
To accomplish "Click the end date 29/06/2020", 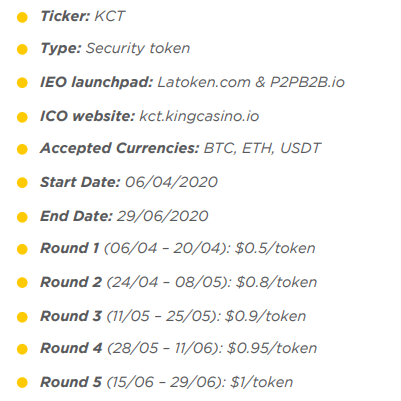I will [x=162, y=216].
